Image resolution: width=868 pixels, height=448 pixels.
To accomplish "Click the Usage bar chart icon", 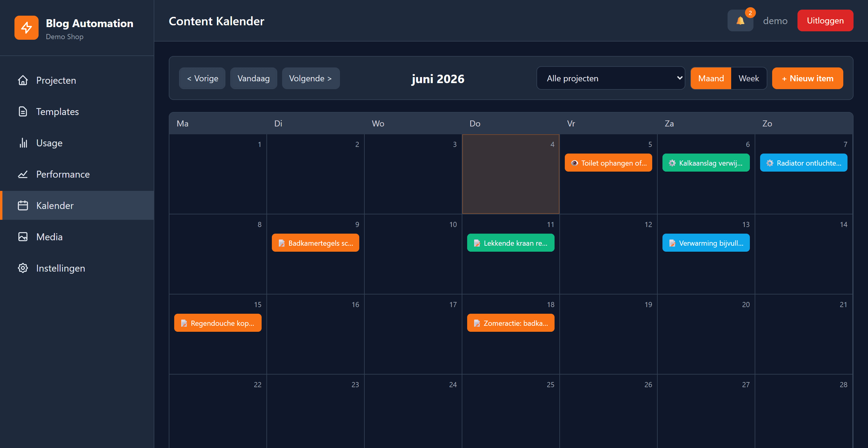I will 23,143.
